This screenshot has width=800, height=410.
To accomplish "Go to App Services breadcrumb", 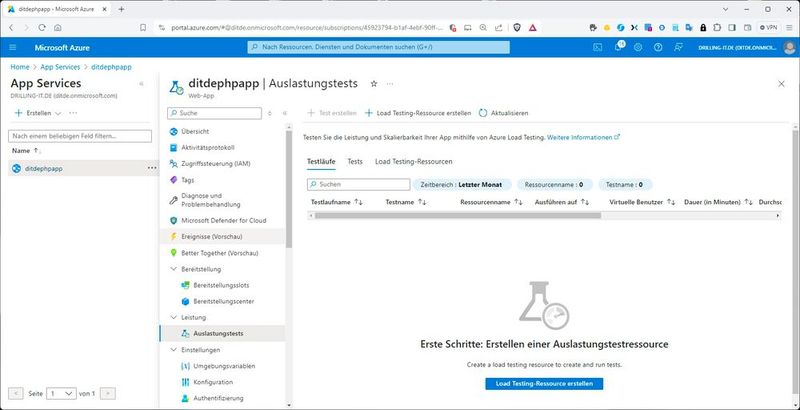I will pyautogui.click(x=60, y=67).
